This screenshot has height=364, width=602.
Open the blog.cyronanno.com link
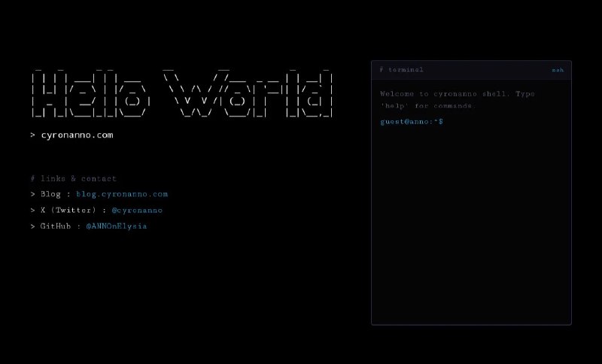122,194
